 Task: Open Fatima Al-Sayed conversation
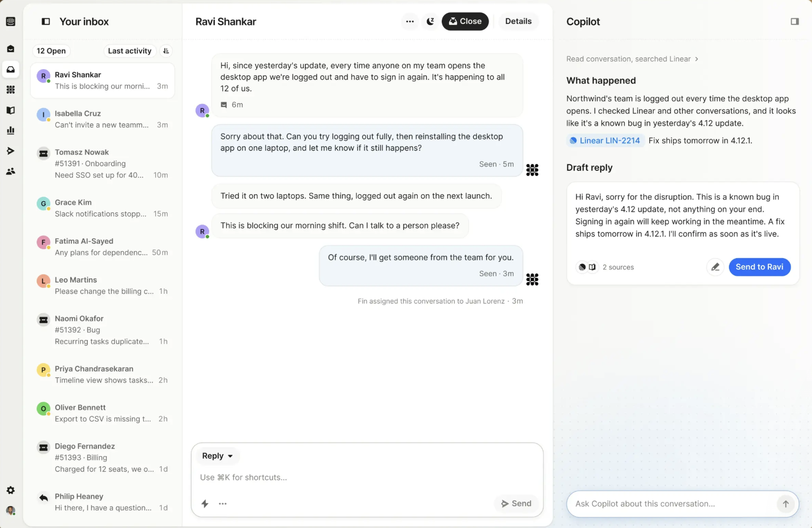(x=103, y=247)
